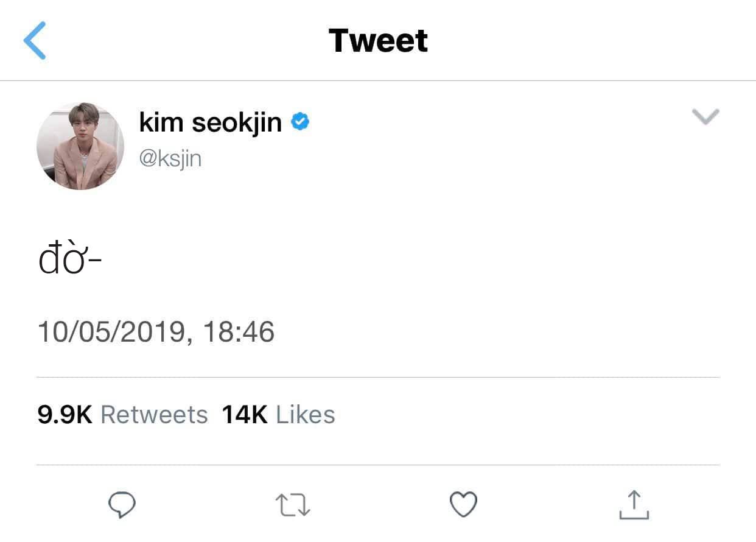Image resolution: width=756 pixels, height=542 pixels.
Task: Open kim seokjin's profile picture
Action: [x=80, y=147]
